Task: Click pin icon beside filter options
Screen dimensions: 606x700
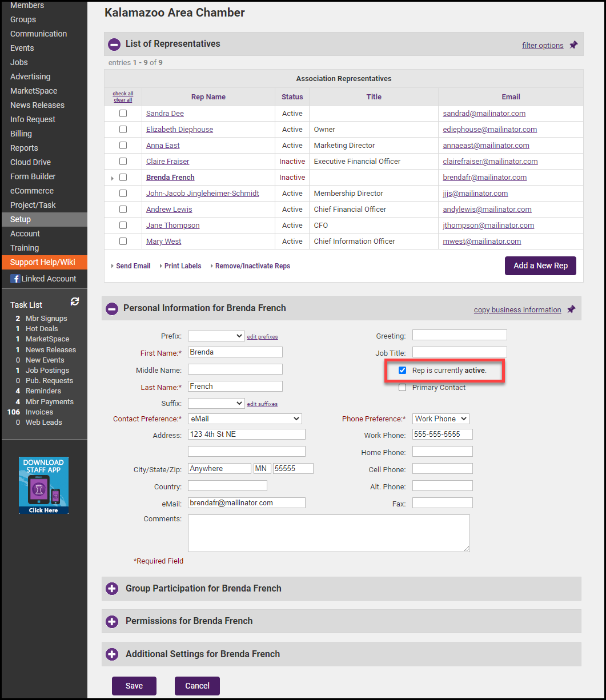Action: pos(573,45)
